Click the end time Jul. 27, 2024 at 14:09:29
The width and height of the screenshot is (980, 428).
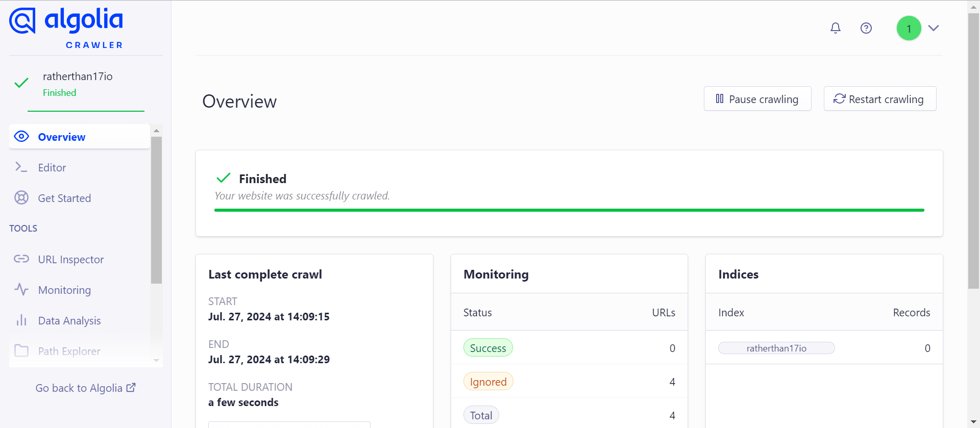coord(269,360)
